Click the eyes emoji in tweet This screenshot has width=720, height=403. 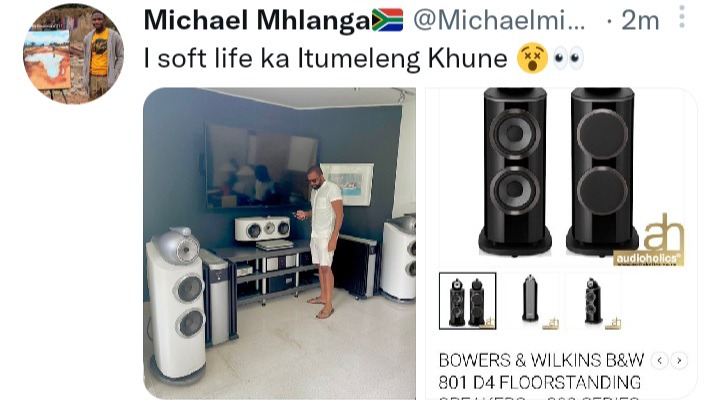point(568,58)
